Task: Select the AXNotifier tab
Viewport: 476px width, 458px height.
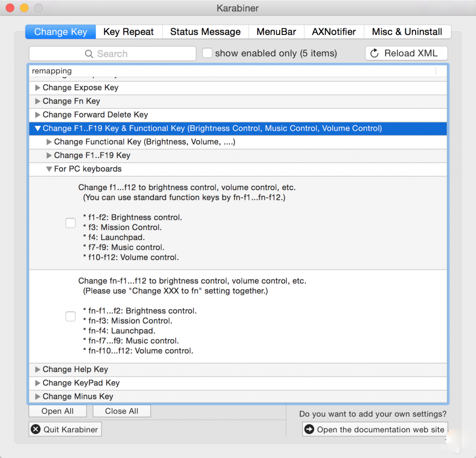Action: [x=334, y=32]
